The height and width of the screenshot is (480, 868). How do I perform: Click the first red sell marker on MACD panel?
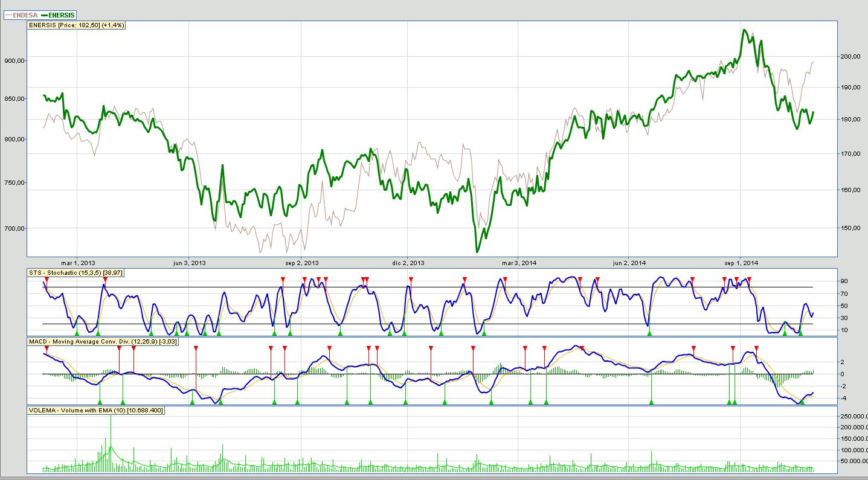tap(119, 348)
